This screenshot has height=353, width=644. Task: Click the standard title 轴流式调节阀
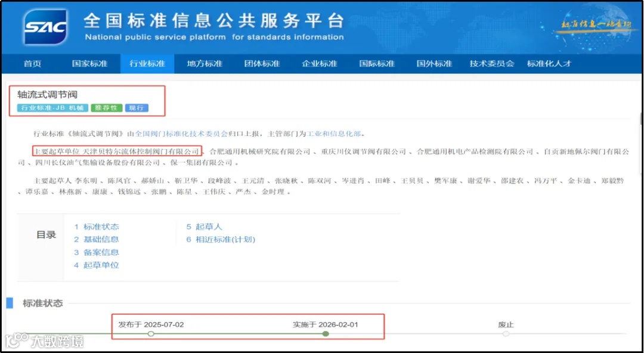click(x=49, y=94)
